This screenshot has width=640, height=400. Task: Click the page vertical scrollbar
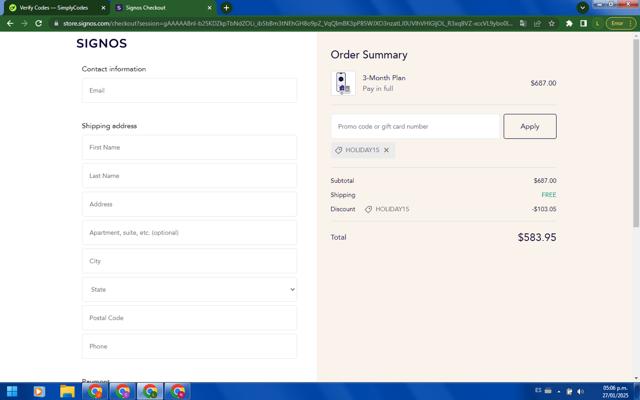636,133
